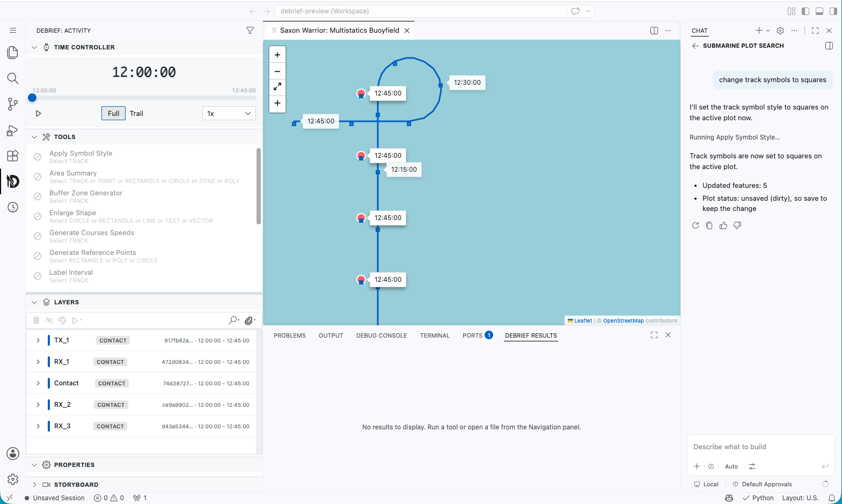This screenshot has height=504, width=842.
Task: Collapse the Properties section
Action: tap(34, 465)
